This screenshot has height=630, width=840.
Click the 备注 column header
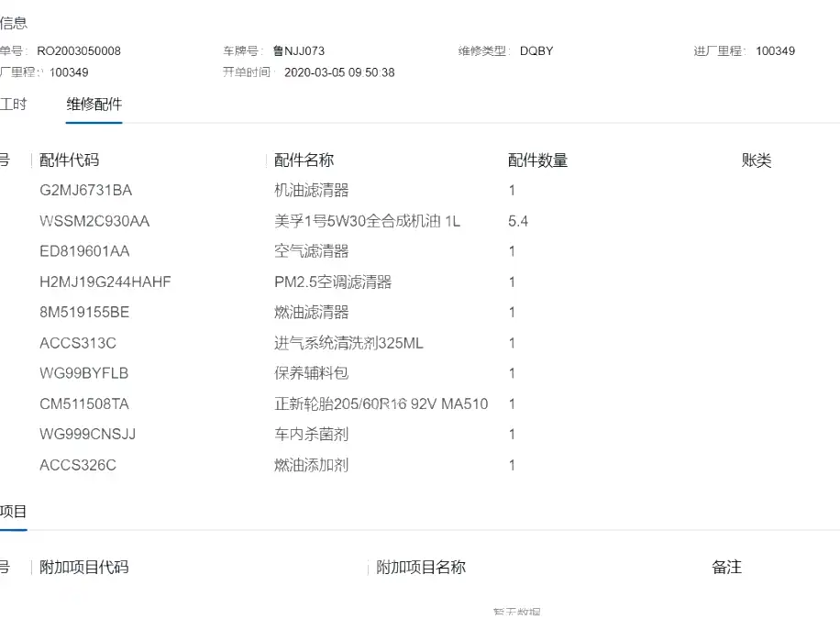pos(727,567)
